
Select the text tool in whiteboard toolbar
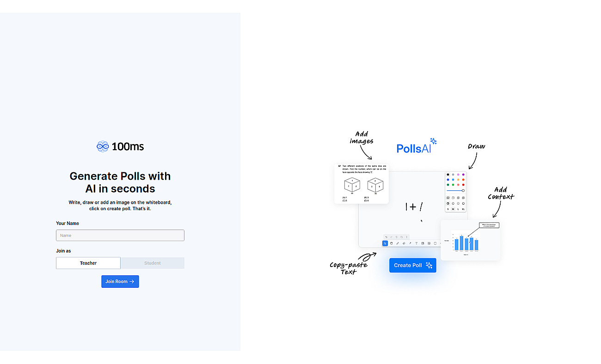[417, 243]
